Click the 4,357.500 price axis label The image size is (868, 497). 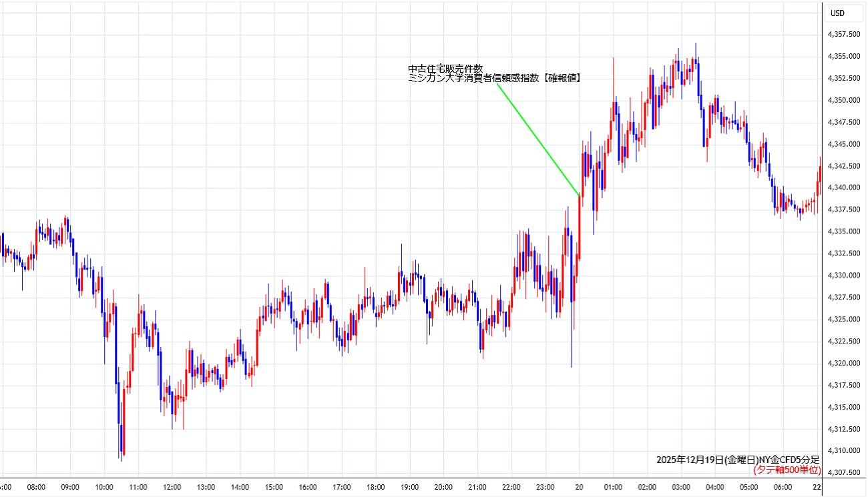tap(843, 34)
